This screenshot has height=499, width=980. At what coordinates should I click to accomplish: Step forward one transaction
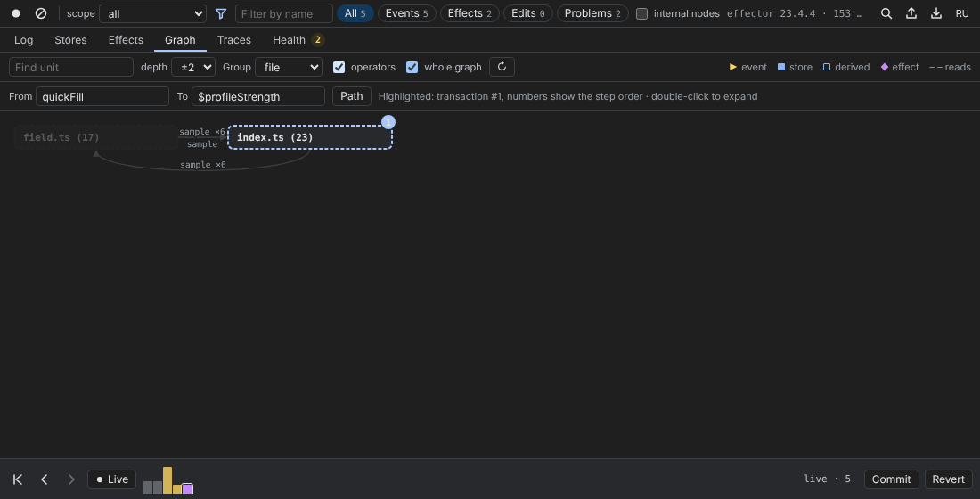coord(71,479)
